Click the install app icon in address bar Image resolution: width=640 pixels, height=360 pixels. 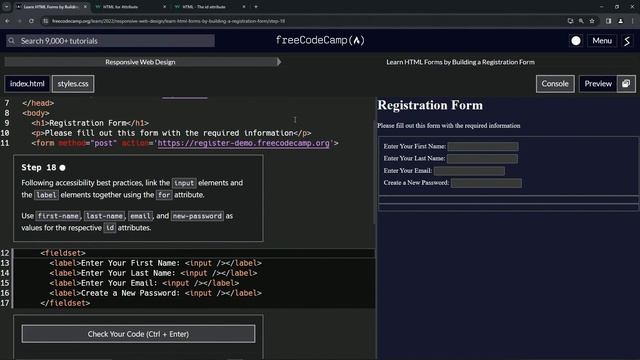tap(570, 21)
